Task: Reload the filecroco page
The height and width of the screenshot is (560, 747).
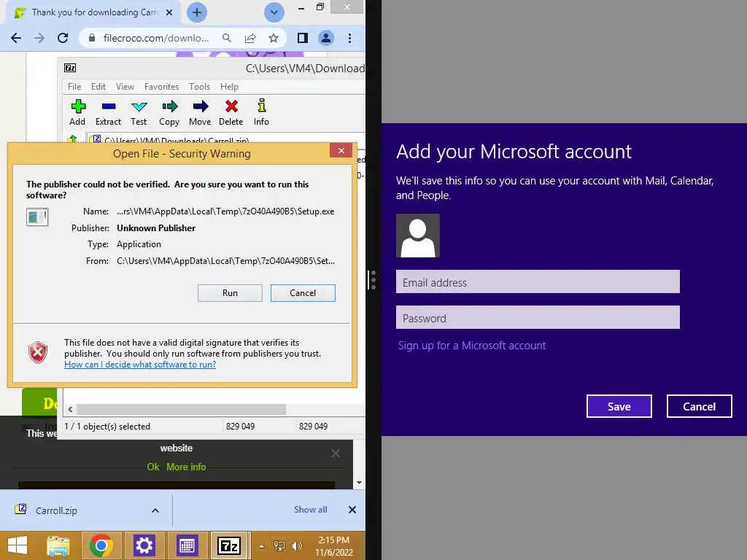Action: tap(63, 38)
